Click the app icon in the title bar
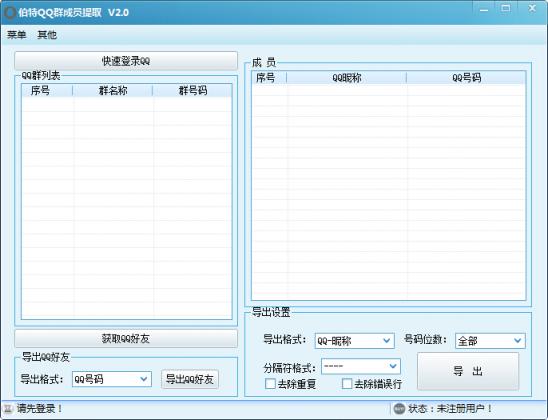 [x=10, y=13]
